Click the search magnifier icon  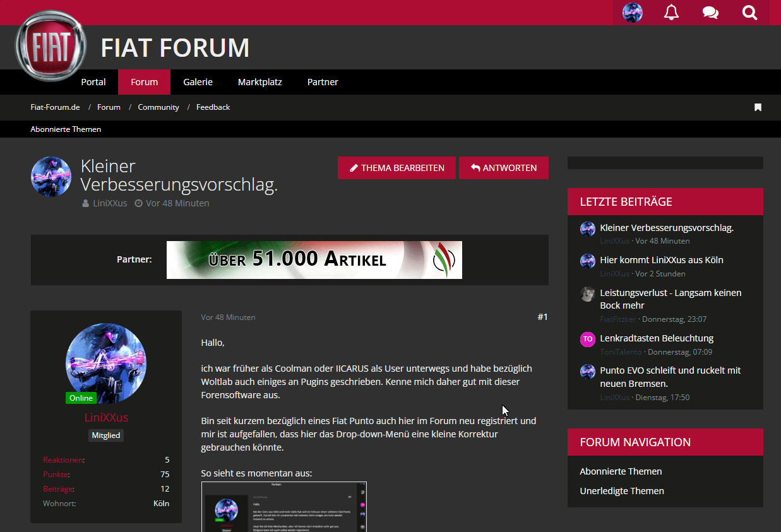[749, 13]
